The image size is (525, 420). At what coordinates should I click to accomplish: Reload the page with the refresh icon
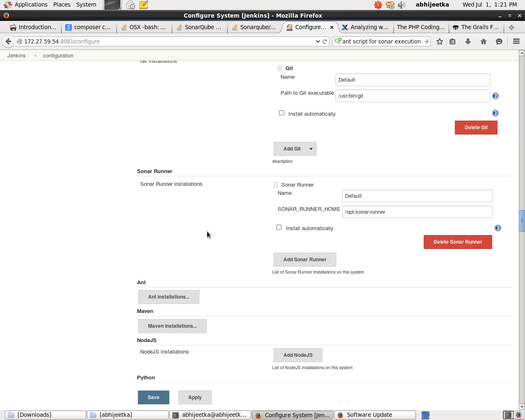pyautogui.click(x=324, y=41)
